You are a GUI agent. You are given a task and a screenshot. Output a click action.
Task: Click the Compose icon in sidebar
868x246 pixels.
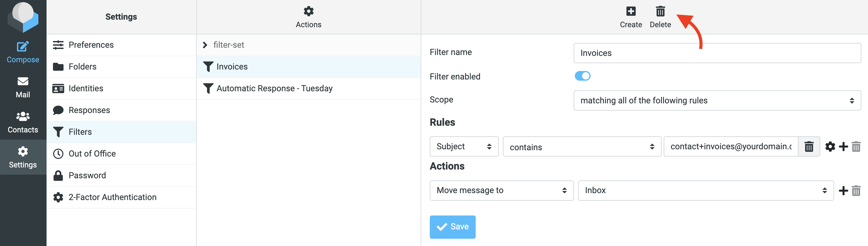(23, 47)
